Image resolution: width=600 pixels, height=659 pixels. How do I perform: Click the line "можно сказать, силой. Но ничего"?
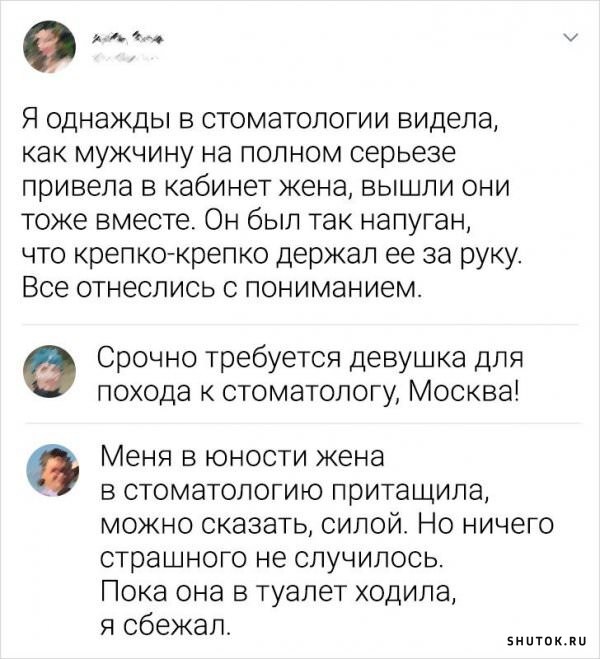pos(327,524)
